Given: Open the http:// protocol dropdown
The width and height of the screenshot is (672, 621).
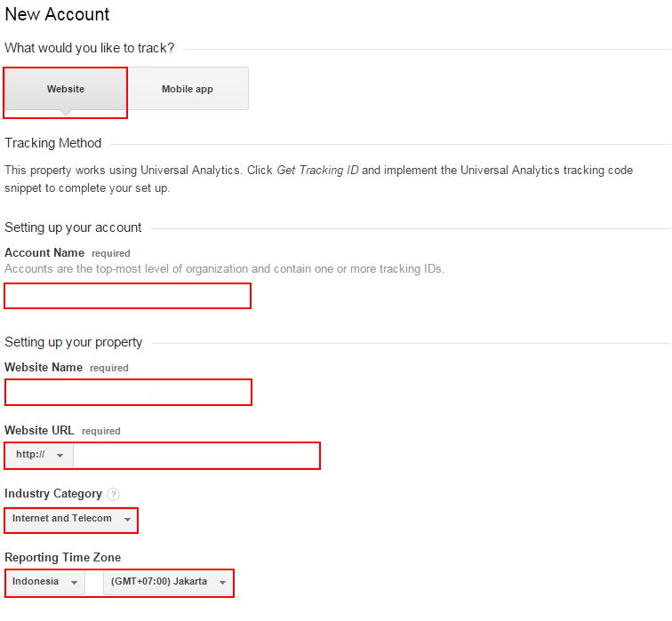Looking at the screenshot, I should 40,456.
